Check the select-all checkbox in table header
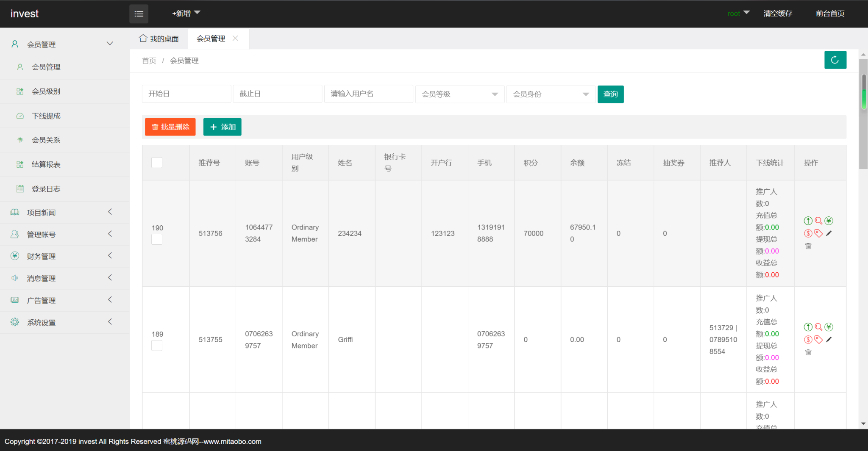Image resolution: width=868 pixels, height=451 pixels. point(157,163)
